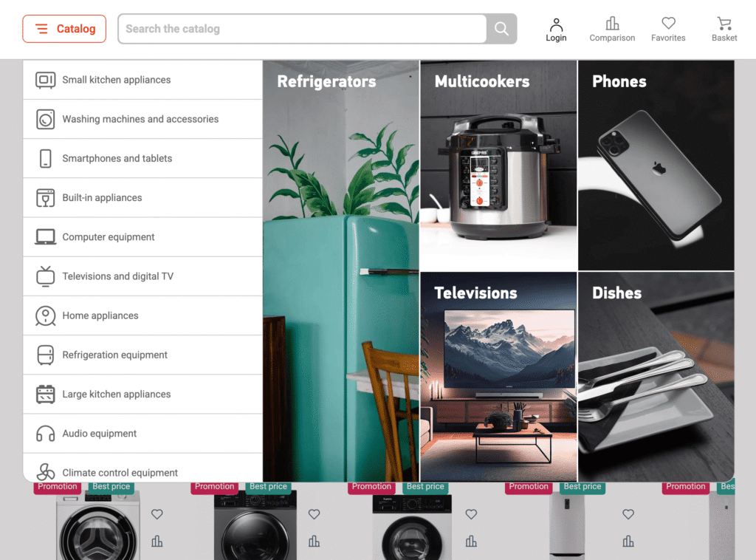Add first washing machine to comparison via chart icon

point(157,541)
